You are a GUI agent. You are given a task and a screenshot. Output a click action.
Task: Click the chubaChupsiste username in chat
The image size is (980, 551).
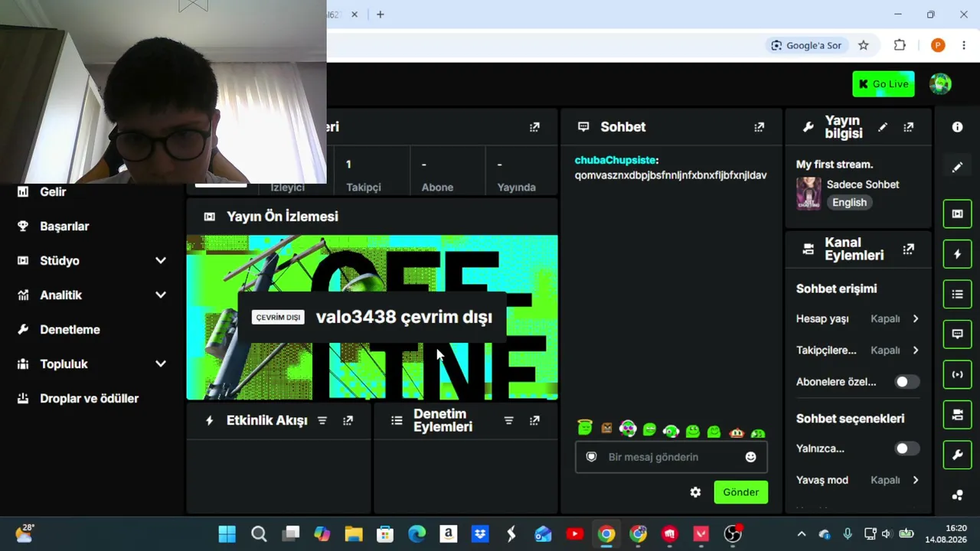615,160
